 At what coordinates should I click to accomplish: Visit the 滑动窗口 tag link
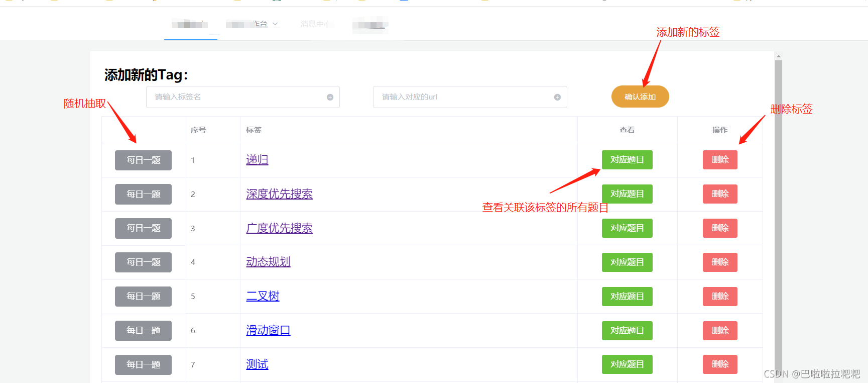(268, 330)
